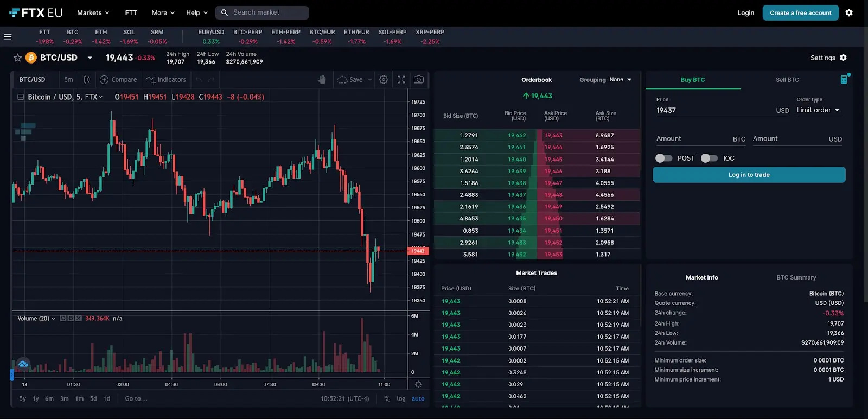Open the BTC Summary tab
This screenshot has width=868, height=419.
(x=796, y=277)
